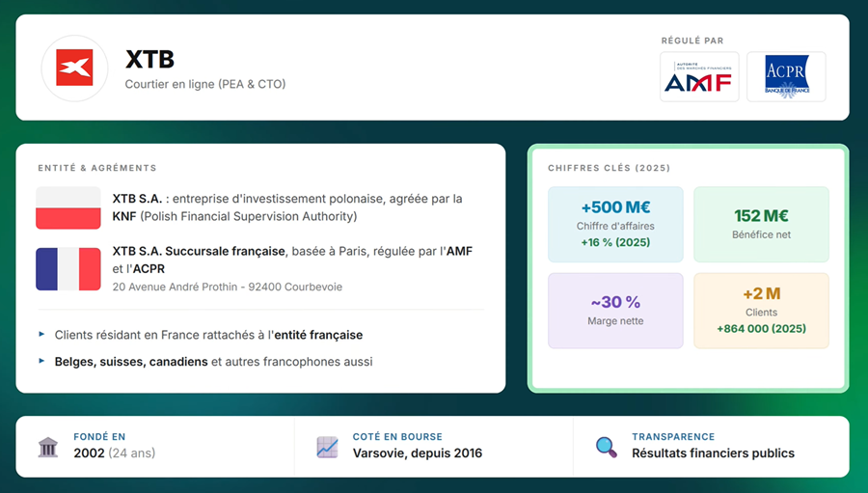The image size is (868, 493).
Task: Click the TRANSPARENCE label
Action: click(x=673, y=436)
